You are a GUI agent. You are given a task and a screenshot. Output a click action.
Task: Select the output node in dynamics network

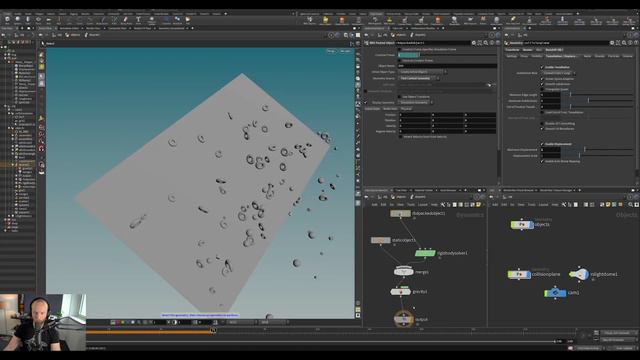[x=404, y=319]
